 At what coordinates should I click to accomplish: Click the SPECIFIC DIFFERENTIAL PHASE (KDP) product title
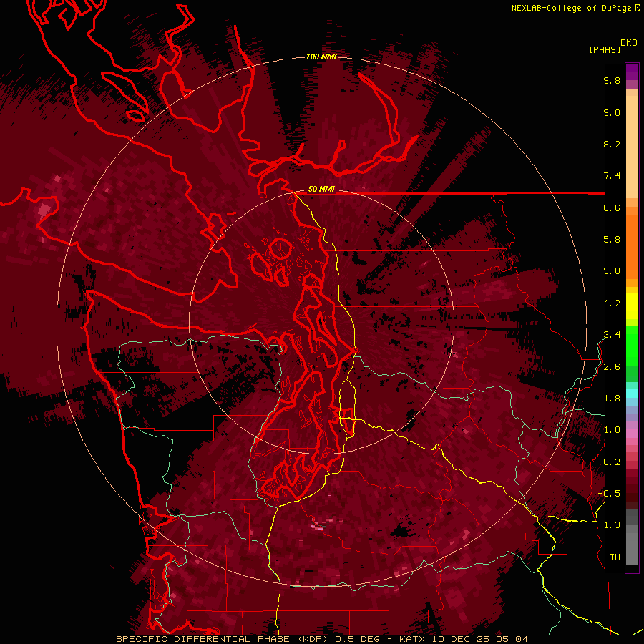[x=223, y=639]
